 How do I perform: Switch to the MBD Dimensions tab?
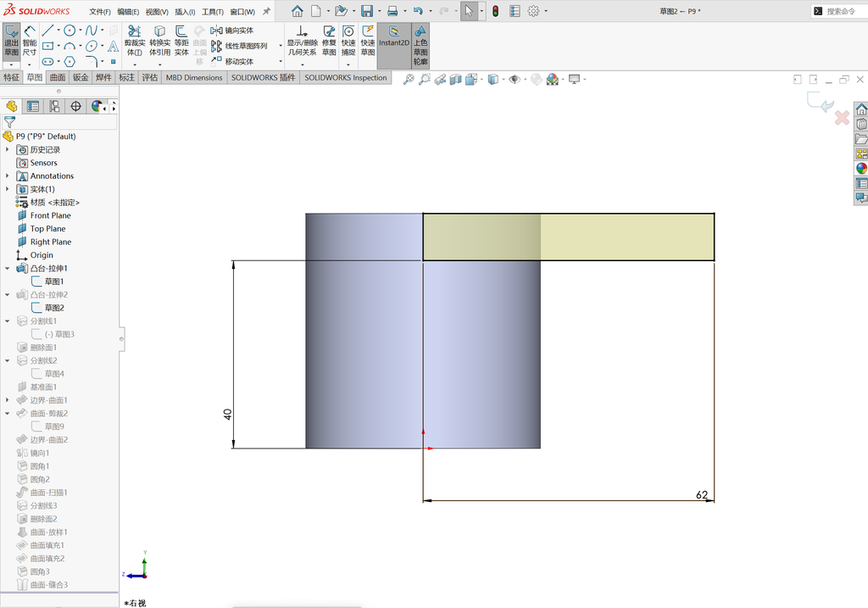coord(194,77)
